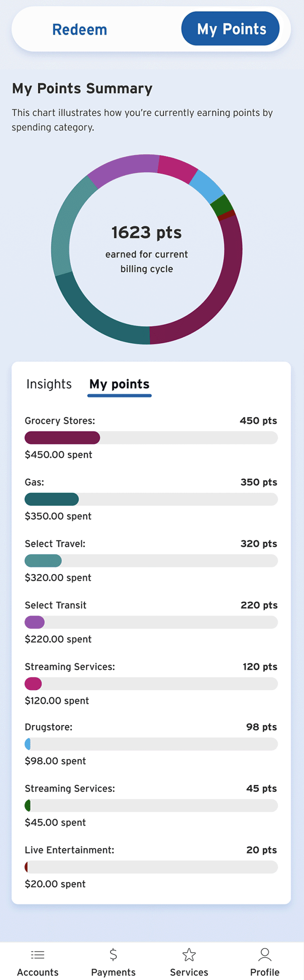
Task: Click the Gas points progress bar
Action: pyautogui.click(x=151, y=499)
